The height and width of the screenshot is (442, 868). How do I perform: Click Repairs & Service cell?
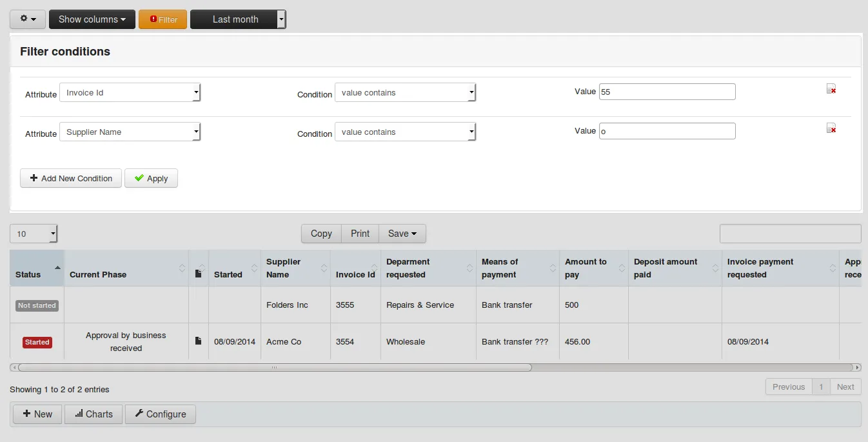click(429, 305)
